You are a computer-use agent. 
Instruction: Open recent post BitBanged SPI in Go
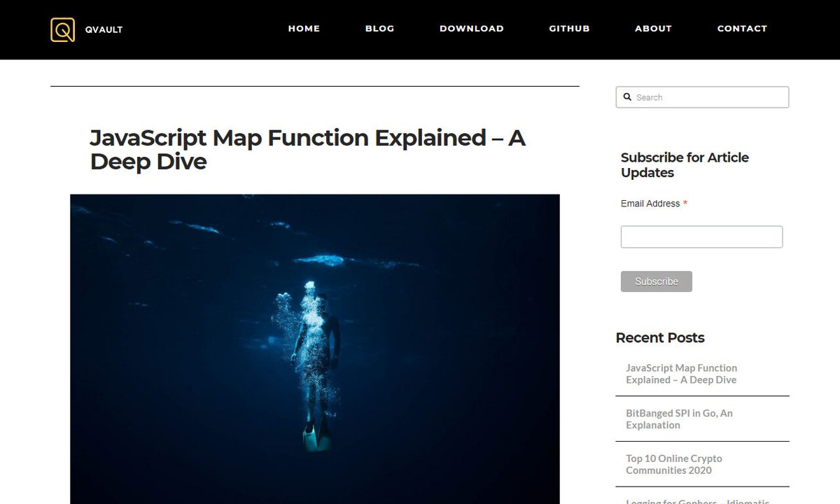tap(679, 419)
